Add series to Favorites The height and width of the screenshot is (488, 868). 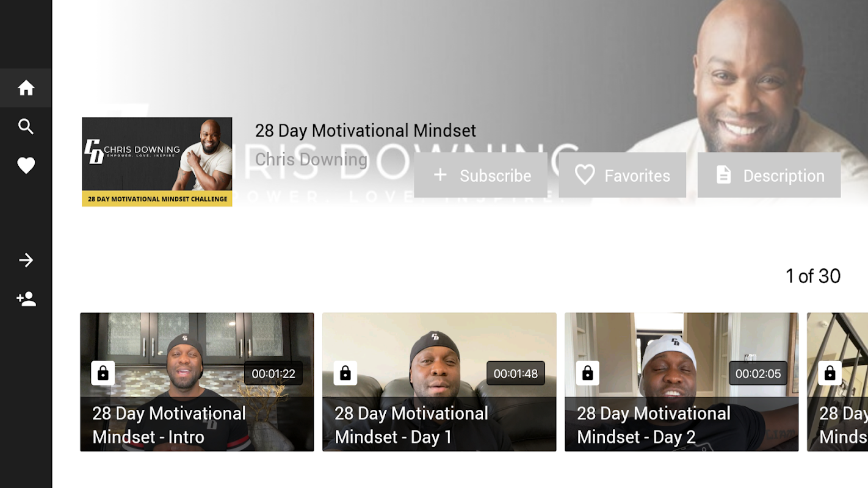[x=622, y=175]
